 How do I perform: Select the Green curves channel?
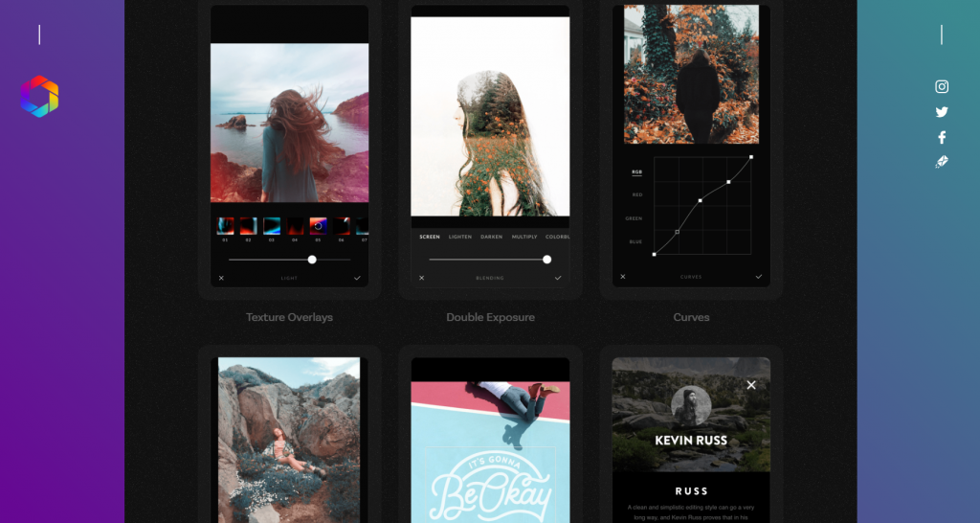pos(634,218)
